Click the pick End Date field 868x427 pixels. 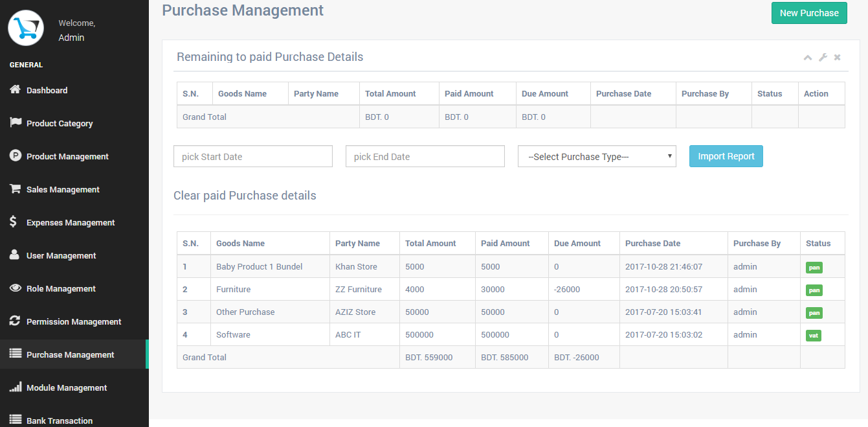click(x=425, y=156)
